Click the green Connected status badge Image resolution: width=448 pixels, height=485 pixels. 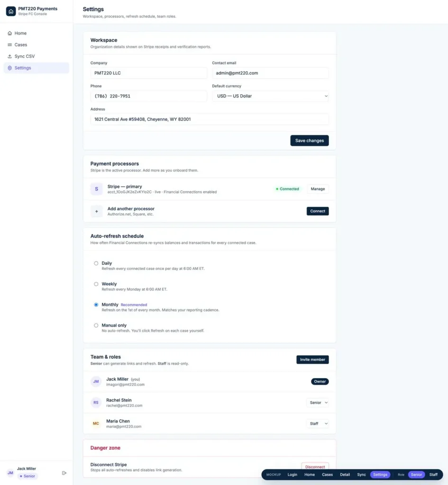click(x=287, y=189)
